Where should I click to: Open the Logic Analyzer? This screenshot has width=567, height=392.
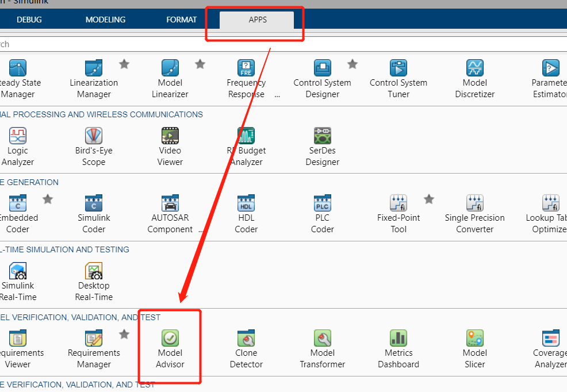point(18,147)
